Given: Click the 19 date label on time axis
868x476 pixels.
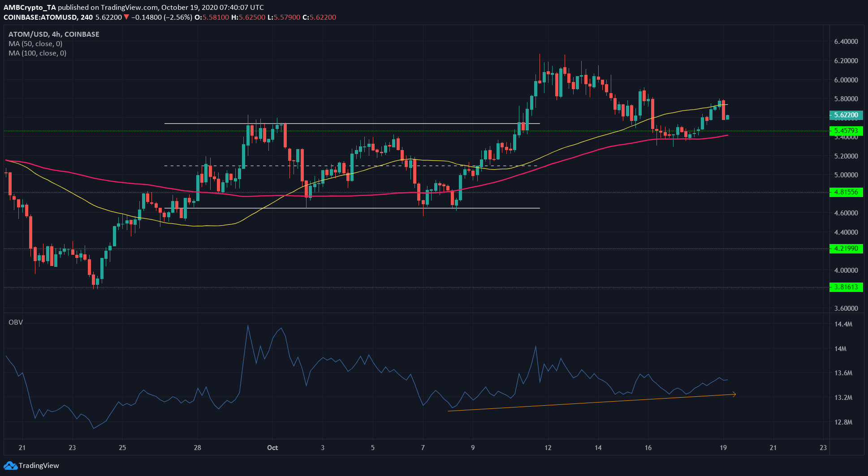Looking at the screenshot, I should [x=723, y=448].
